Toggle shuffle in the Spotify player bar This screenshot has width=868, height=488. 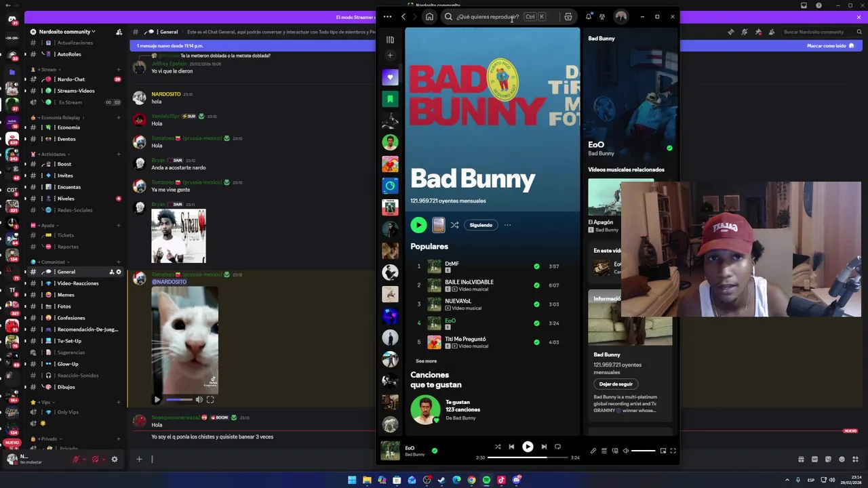click(498, 447)
